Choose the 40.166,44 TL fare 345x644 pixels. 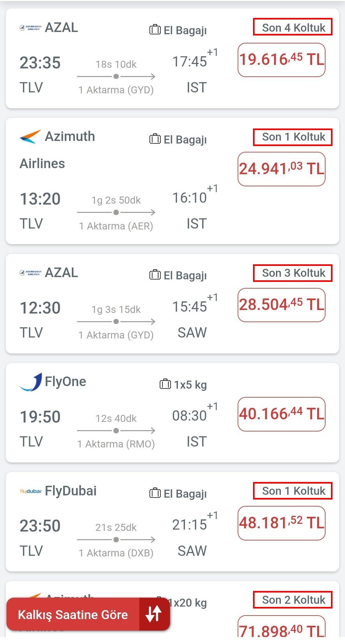tap(281, 414)
